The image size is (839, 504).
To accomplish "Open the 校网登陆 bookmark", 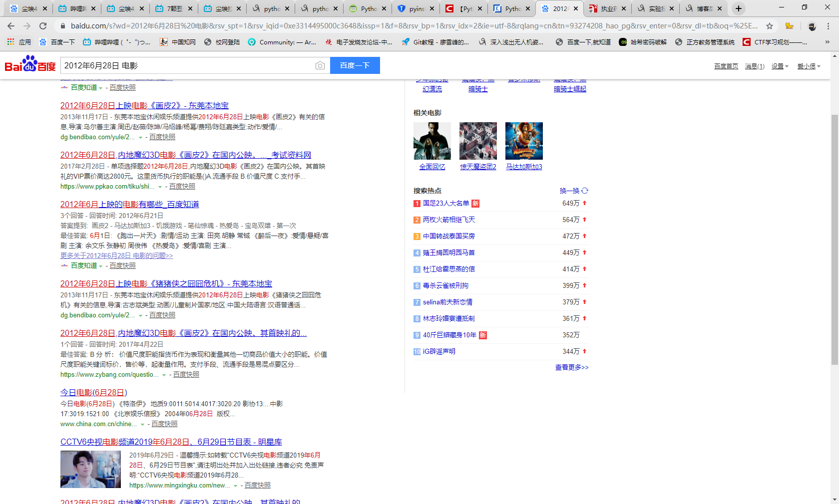I will tap(222, 42).
